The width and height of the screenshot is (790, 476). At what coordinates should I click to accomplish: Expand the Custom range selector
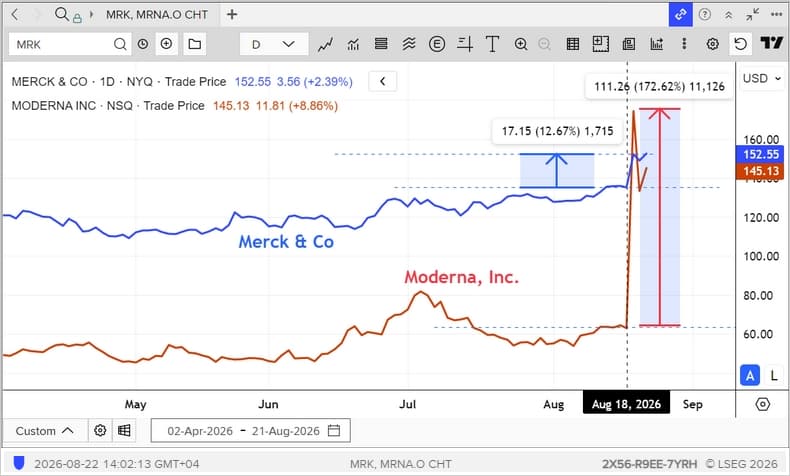[x=45, y=431]
